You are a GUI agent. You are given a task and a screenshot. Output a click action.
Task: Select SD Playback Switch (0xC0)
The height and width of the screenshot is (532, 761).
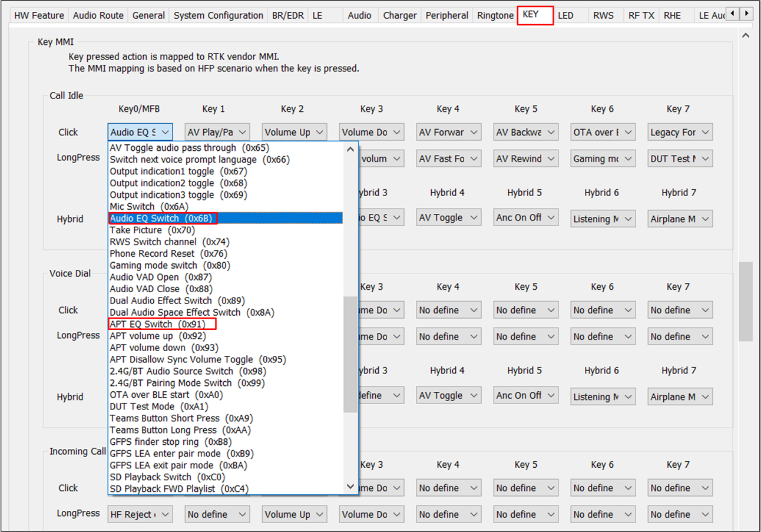[x=226, y=477]
